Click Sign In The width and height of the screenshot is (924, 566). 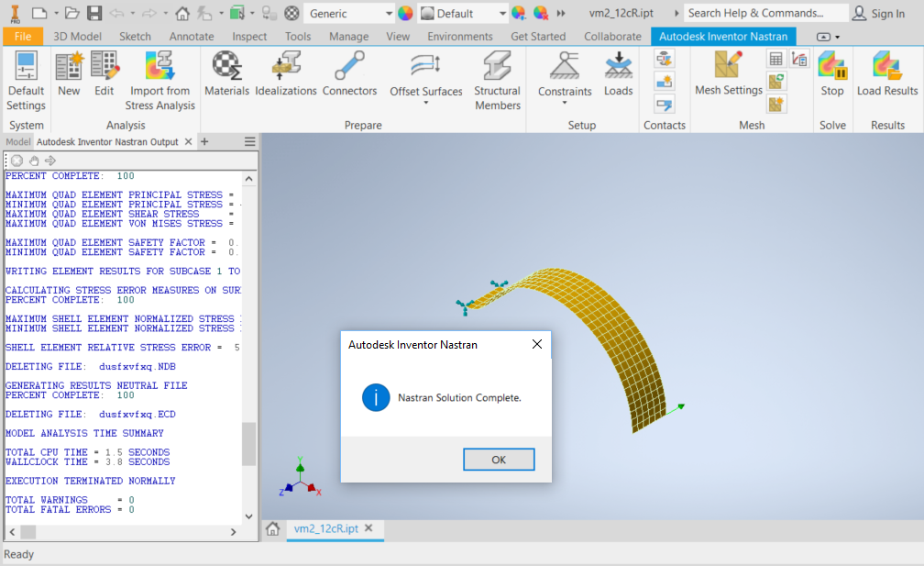click(x=878, y=13)
